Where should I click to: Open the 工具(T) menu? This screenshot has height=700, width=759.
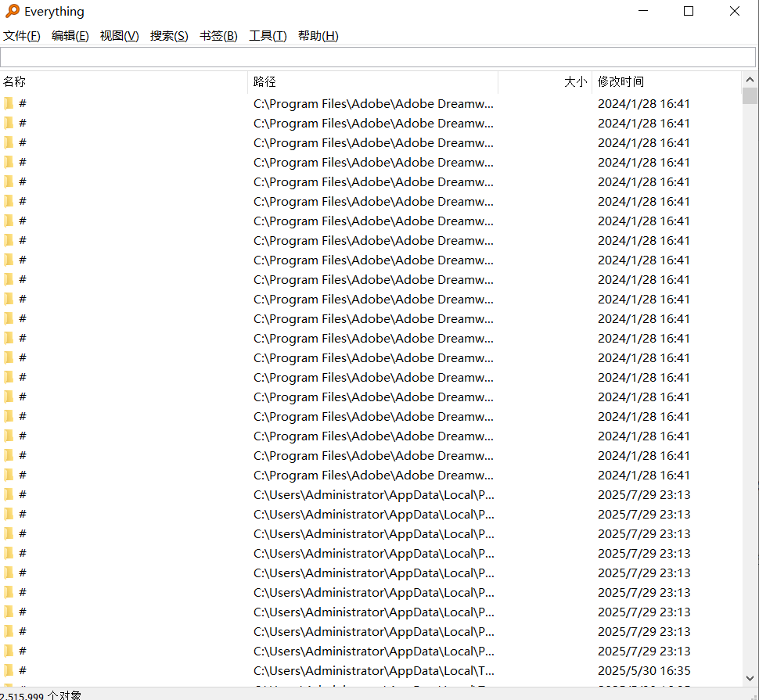click(268, 36)
